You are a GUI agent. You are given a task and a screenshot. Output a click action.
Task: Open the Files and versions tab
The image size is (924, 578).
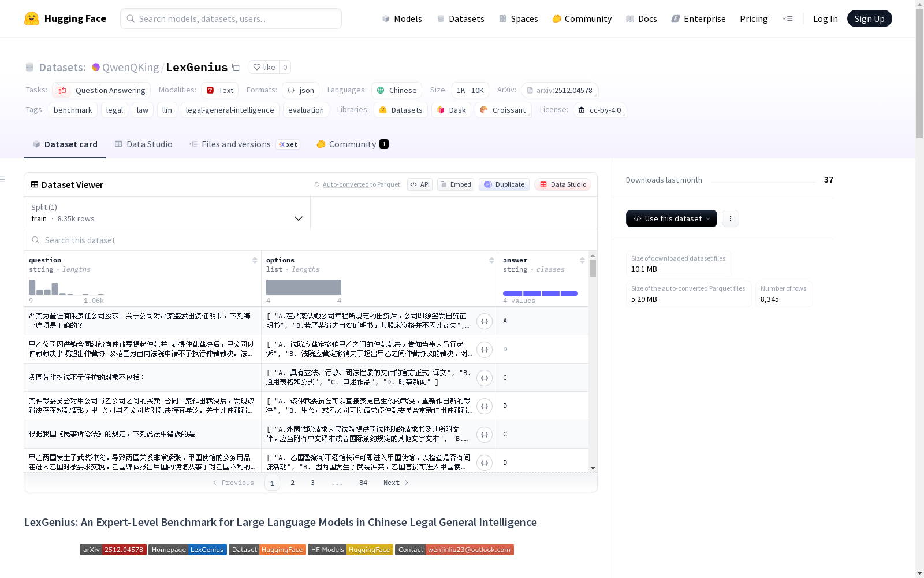tap(244, 144)
